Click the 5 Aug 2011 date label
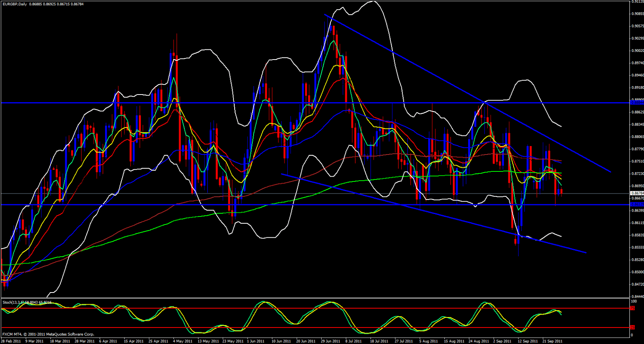Image resolution: width=644 pixels, height=344 pixels. click(x=429, y=341)
